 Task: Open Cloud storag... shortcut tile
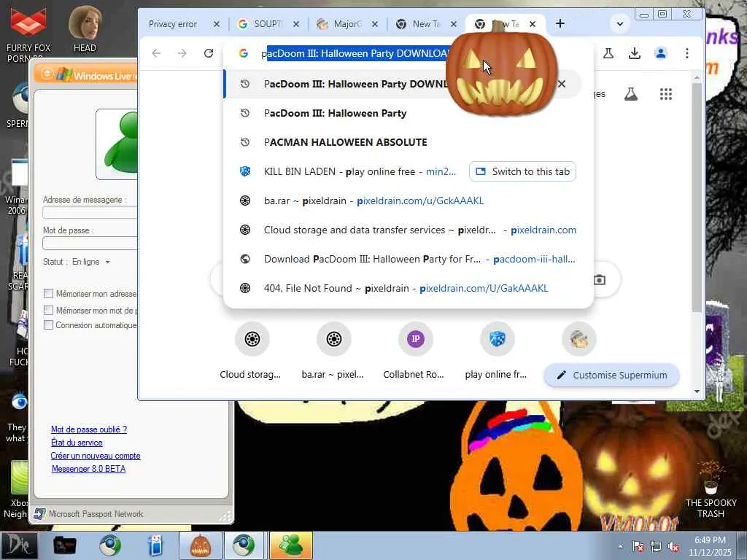252,351
